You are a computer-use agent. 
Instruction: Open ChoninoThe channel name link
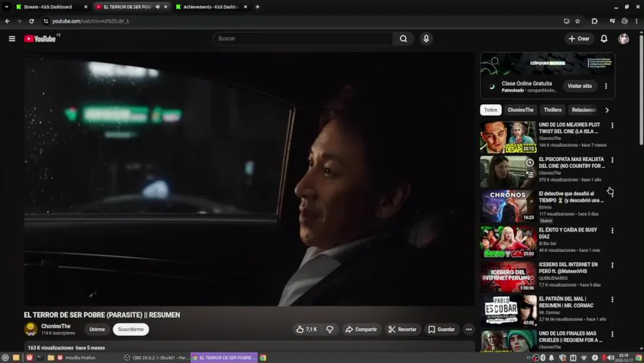[56, 326]
